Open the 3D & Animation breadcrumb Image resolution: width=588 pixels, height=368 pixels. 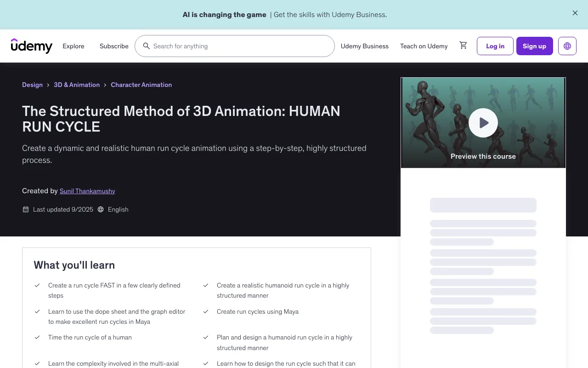77,85
